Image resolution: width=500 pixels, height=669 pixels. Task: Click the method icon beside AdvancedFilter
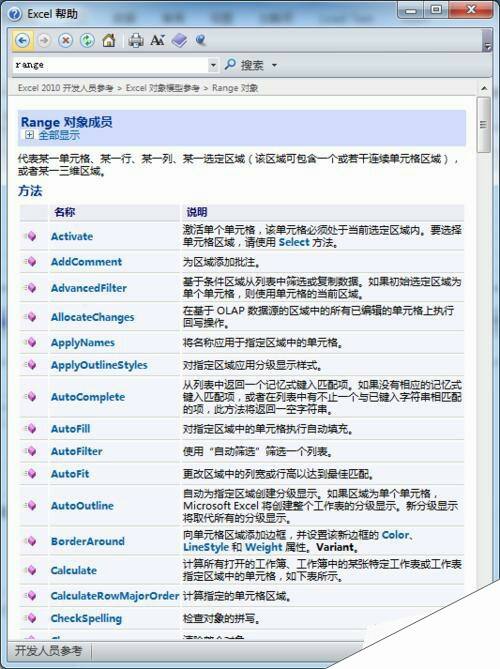tap(30, 288)
